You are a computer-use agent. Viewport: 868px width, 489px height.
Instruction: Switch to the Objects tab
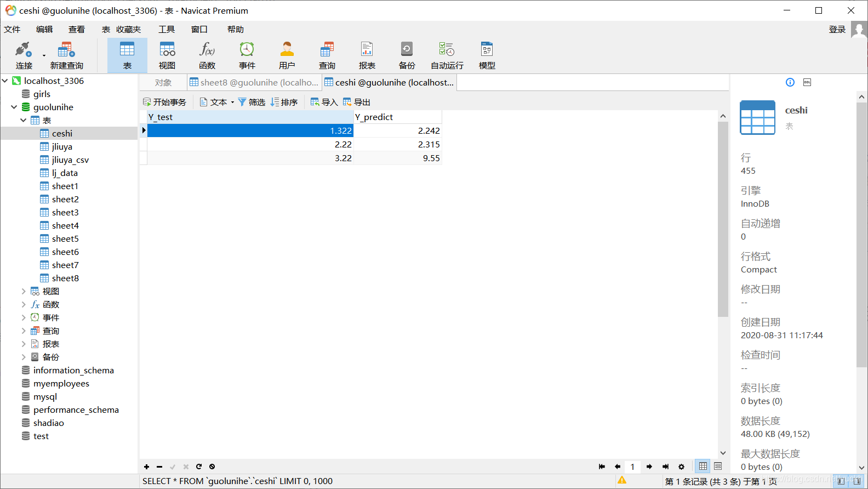click(x=163, y=82)
